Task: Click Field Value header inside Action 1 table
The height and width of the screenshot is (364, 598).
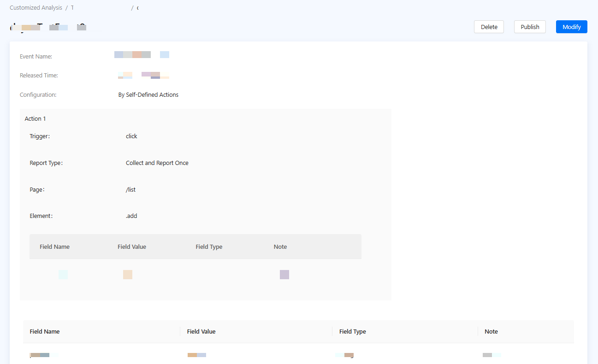Action: (x=132, y=247)
